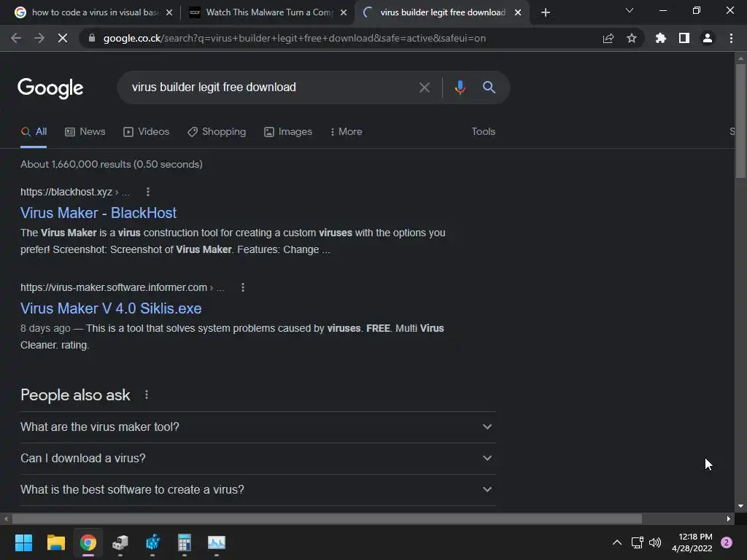
Task: Click the magnifier search button
Action: [x=489, y=87]
